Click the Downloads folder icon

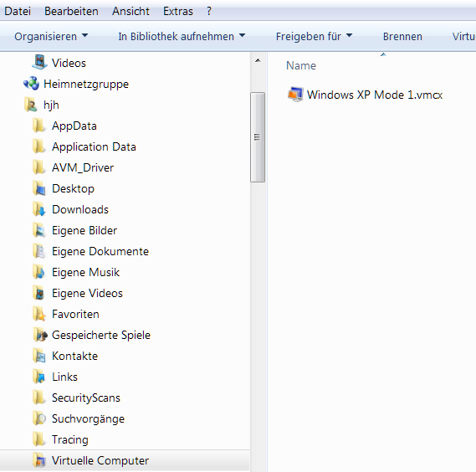[x=38, y=209]
